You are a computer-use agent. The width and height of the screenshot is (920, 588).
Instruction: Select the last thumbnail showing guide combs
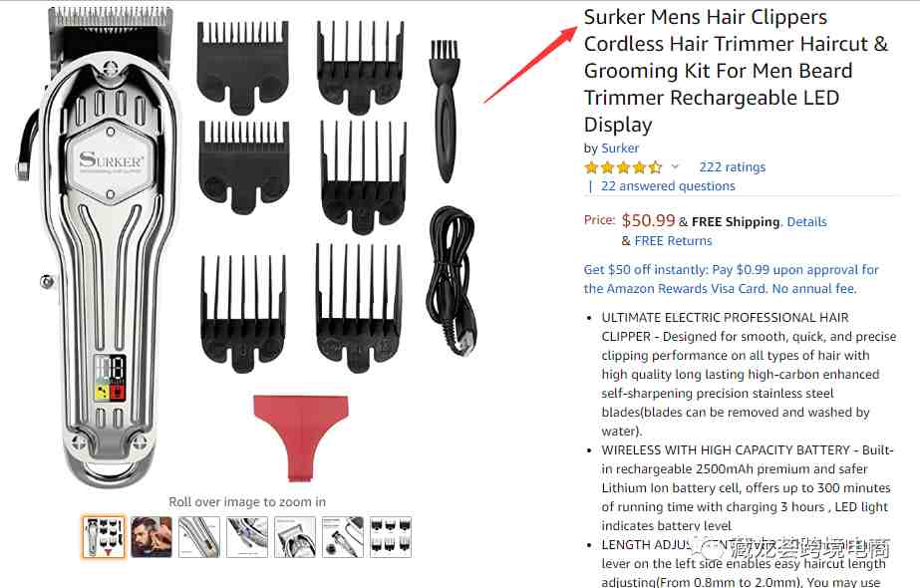[391, 537]
